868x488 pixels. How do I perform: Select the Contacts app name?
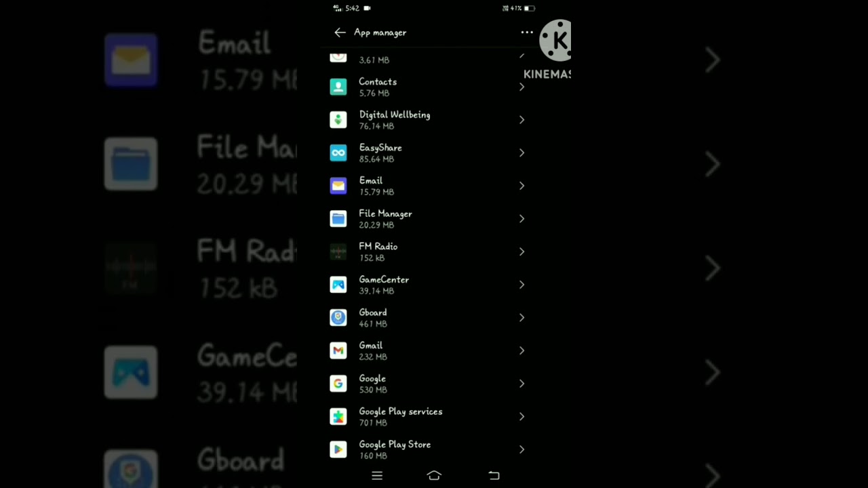click(x=378, y=81)
